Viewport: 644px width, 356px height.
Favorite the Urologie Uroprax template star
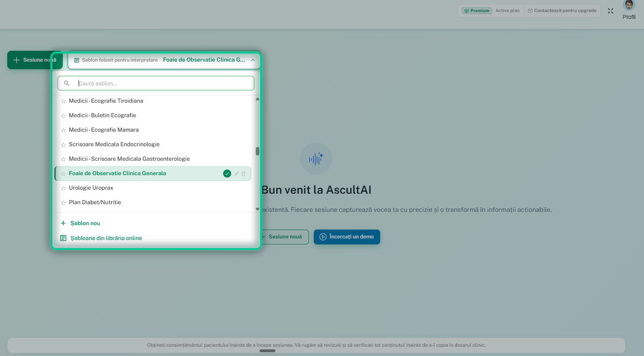pos(63,188)
